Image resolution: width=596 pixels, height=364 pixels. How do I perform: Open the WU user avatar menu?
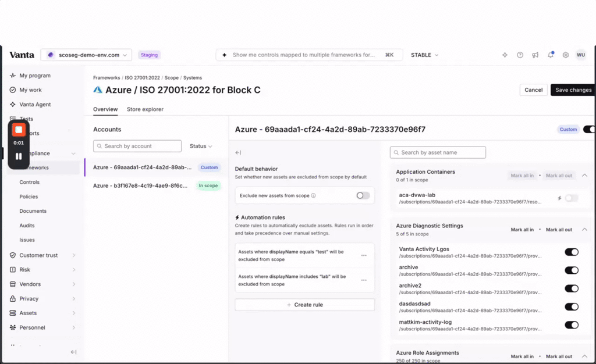point(581,55)
